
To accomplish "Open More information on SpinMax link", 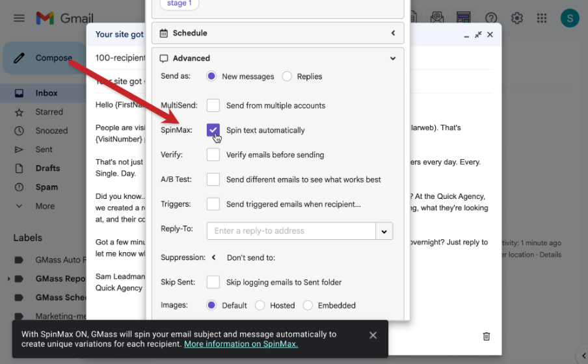I will pos(241,344).
